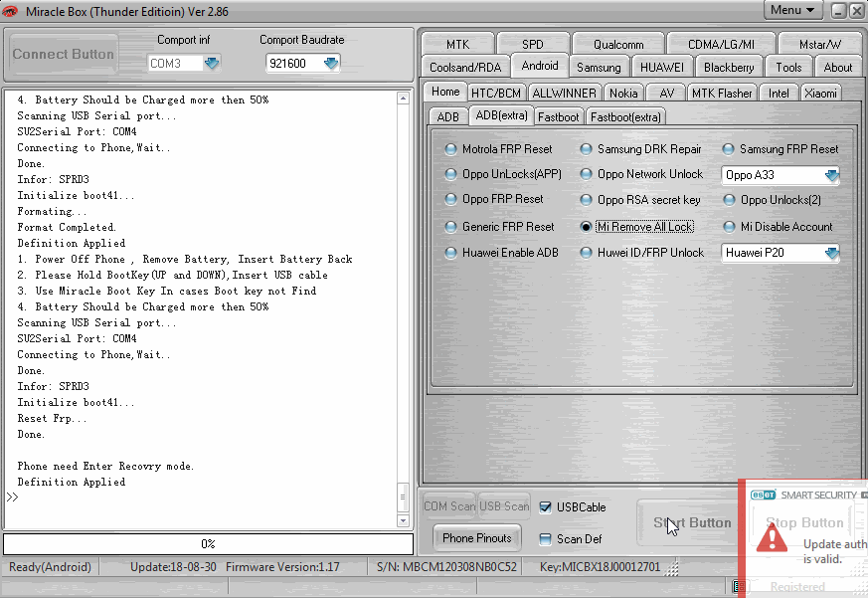Click the log scrollbar thumb
This screenshot has height=598, width=868.
[x=403, y=497]
